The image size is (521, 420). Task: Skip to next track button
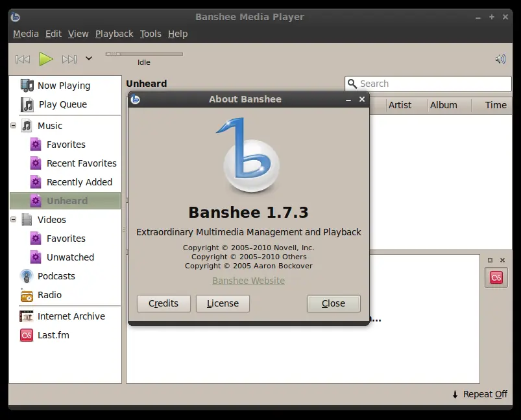pos(69,59)
